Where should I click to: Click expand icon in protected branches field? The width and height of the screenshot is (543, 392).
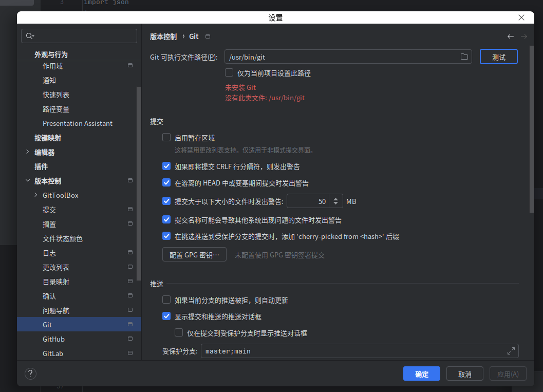click(x=511, y=351)
